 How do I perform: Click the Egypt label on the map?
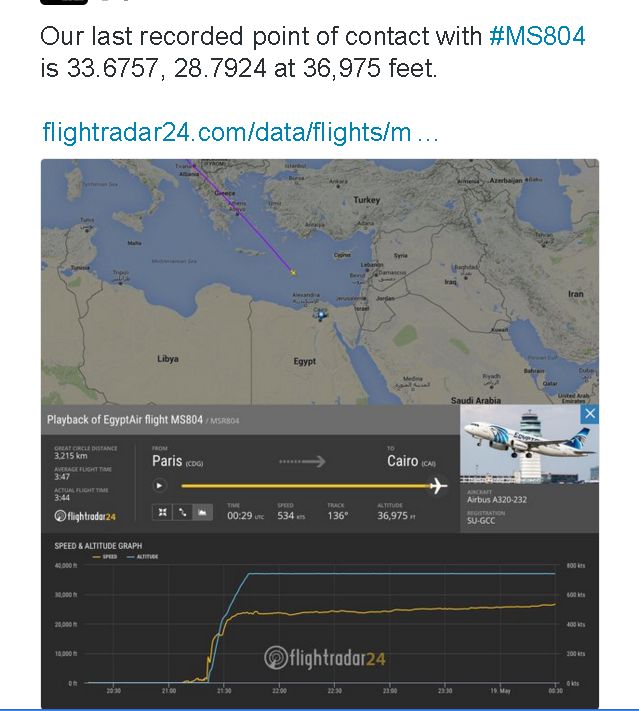click(x=304, y=361)
